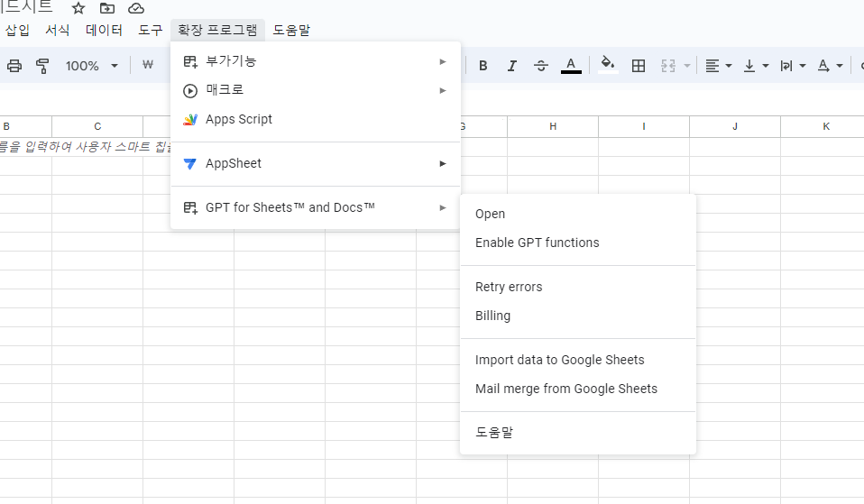Select Retry errors option
Screen dimensions: 864x504
point(578,287)
